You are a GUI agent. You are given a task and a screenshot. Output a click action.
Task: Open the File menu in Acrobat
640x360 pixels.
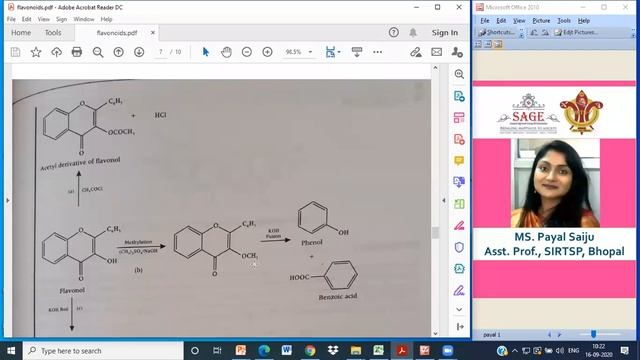click(x=11, y=19)
